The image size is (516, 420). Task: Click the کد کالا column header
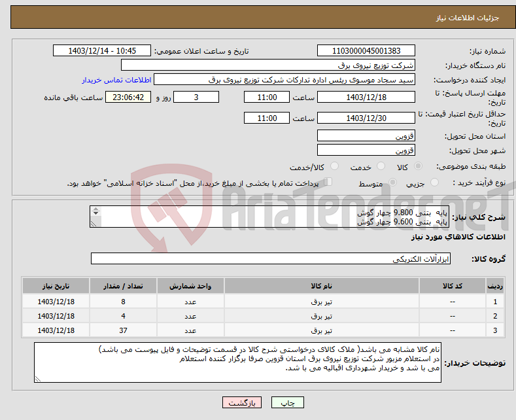pyautogui.click(x=453, y=286)
